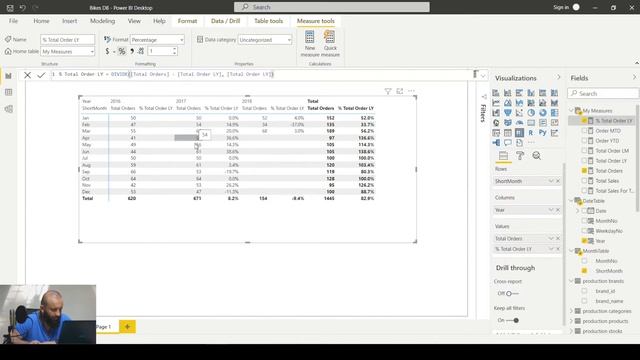Choose the Map visual
The image size is (640, 360).
[496, 122]
